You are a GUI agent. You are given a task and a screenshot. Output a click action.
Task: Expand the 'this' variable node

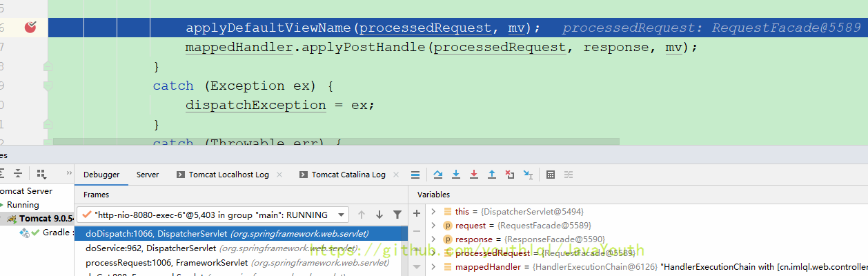(x=433, y=212)
